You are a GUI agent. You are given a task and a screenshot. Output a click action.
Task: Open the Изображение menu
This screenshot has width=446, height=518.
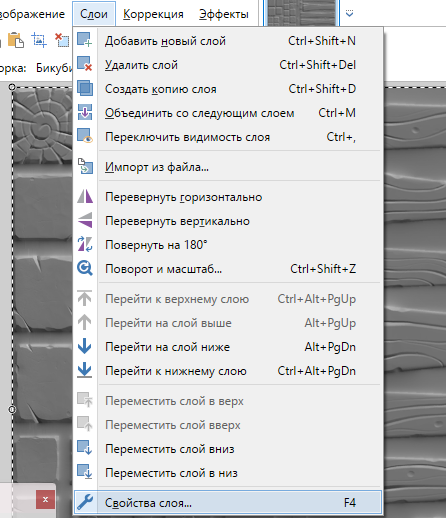[32, 14]
